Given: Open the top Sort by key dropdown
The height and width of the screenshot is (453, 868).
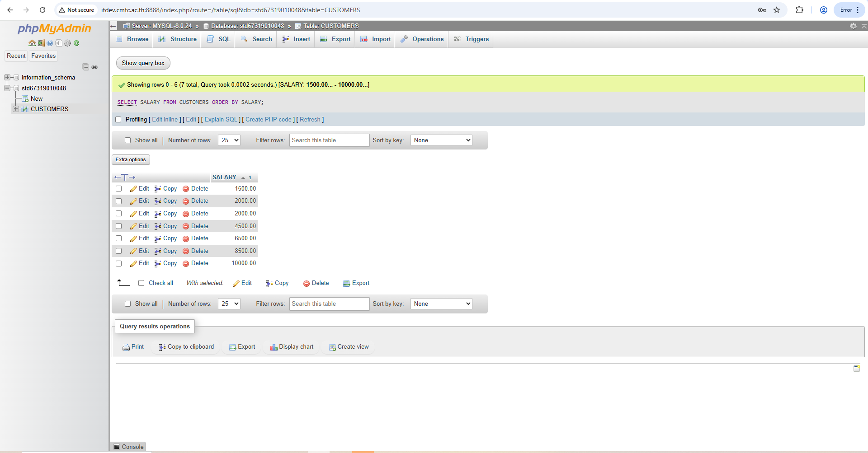Looking at the screenshot, I should (x=441, y=140).
